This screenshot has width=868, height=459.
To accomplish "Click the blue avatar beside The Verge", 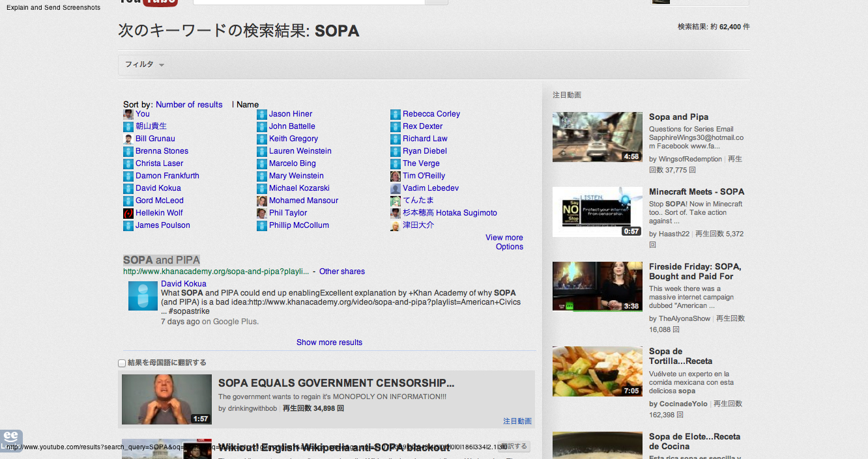I will click(x=396, y=163).
